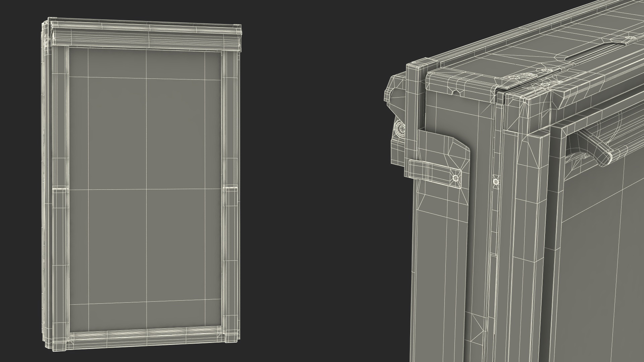Click the glass pane of full window model
The height and width of the screenshot is (362, 644).
point(145,190)
